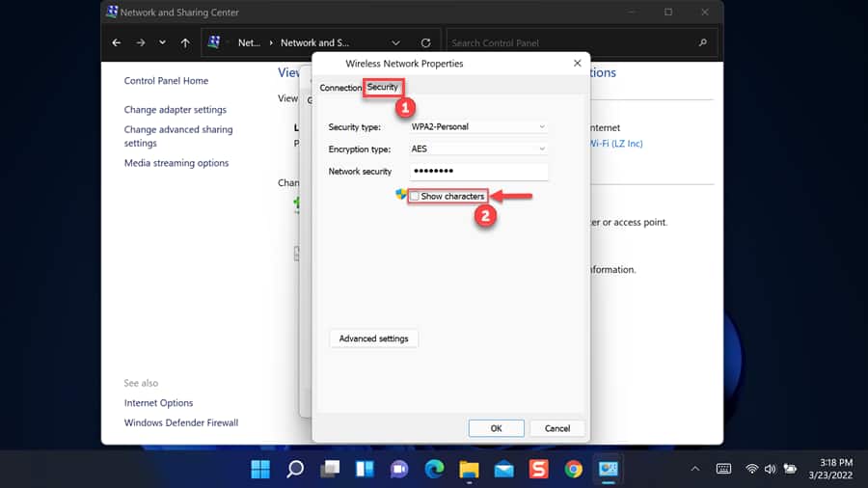Screen dimensions: 868x488
Task: Open Control Panel Home
Action: [x=166, y=81]
